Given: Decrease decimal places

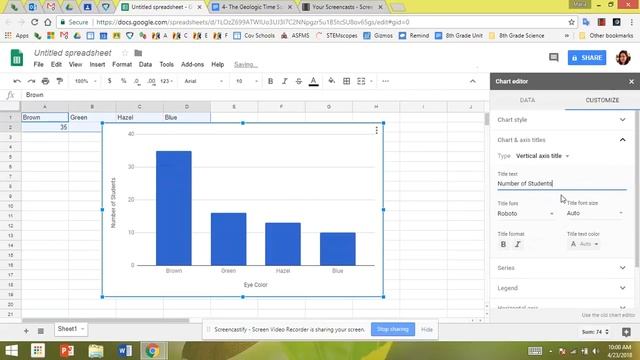Looking at the screenshot, I should [x=137, y=81].
